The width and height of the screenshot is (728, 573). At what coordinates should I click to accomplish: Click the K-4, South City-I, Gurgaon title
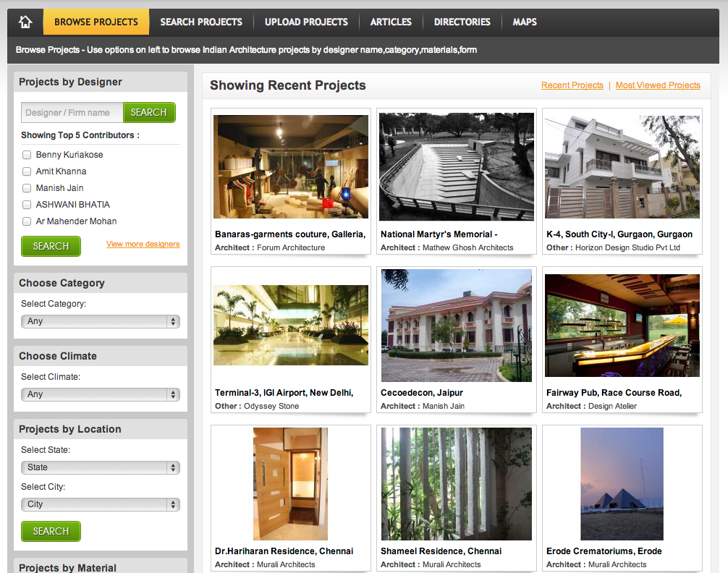click(619, 234)
